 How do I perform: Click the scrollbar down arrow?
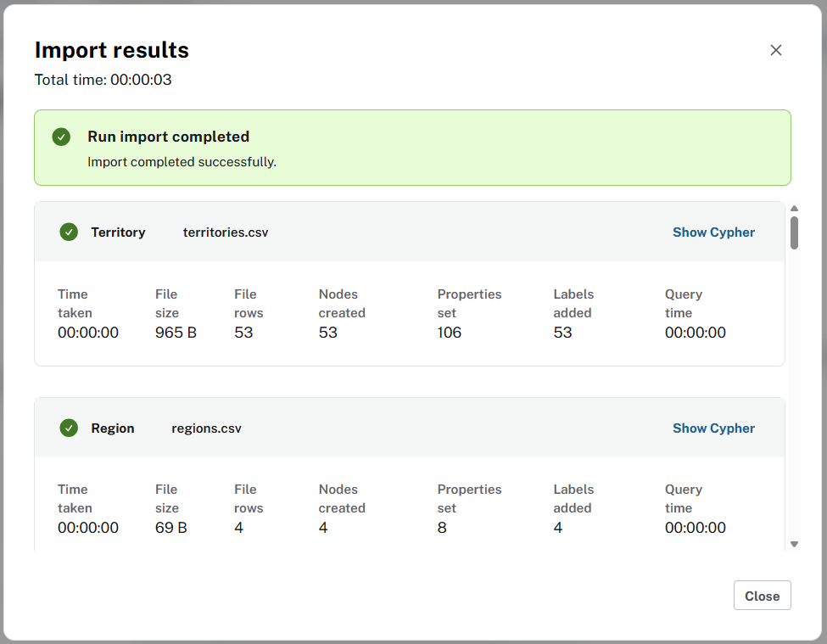click(794, 544)
